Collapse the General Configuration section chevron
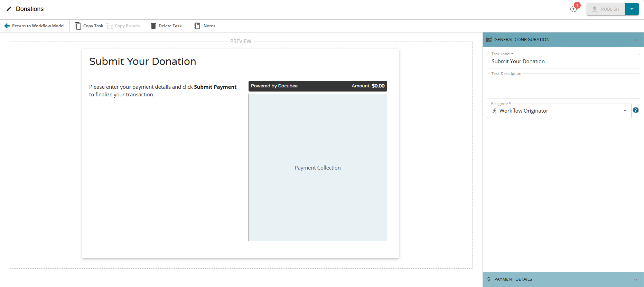The image size is (644, 287). 636,40
